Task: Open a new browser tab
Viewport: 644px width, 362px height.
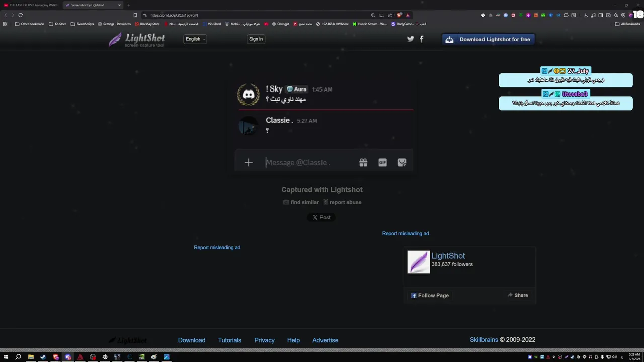Action: (129, 5)
